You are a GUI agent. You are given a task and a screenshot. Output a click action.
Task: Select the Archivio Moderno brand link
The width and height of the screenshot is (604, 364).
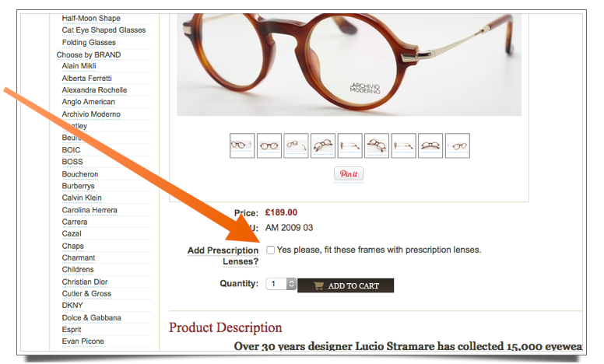(91, 114)
